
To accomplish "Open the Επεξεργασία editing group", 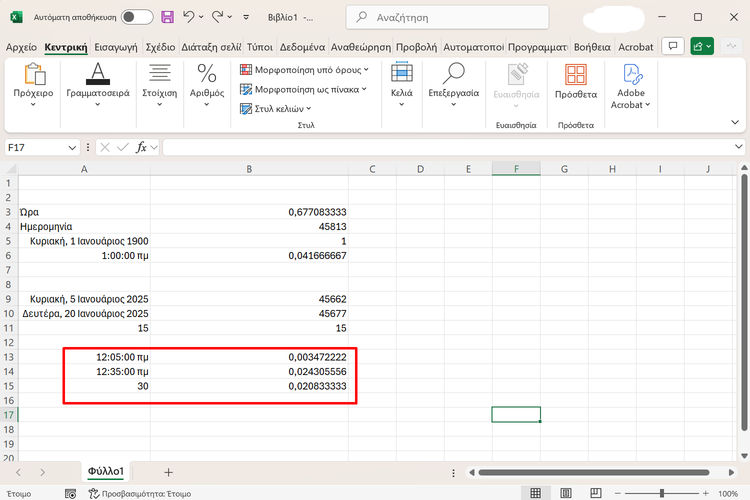I will 453,85.
